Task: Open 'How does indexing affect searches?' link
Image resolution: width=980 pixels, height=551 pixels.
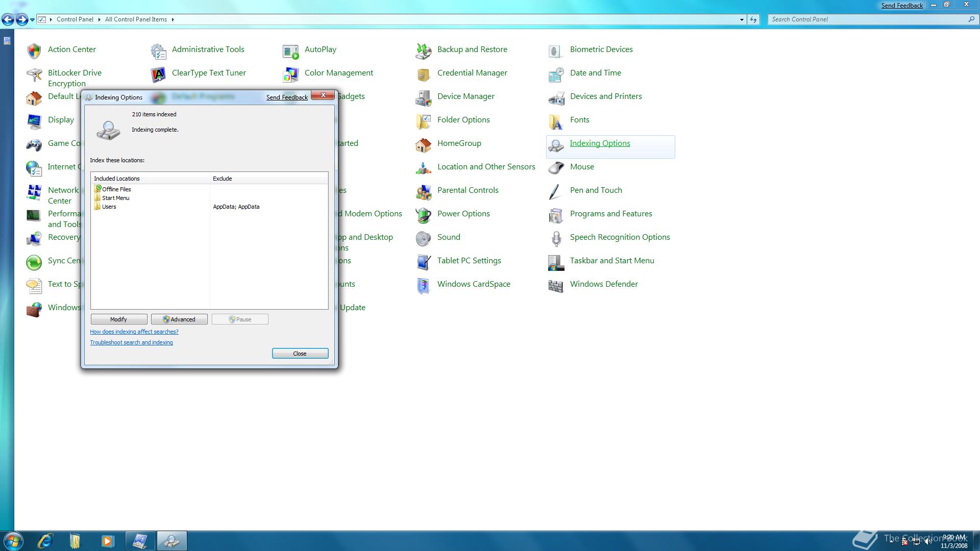Action: [134, 332]
